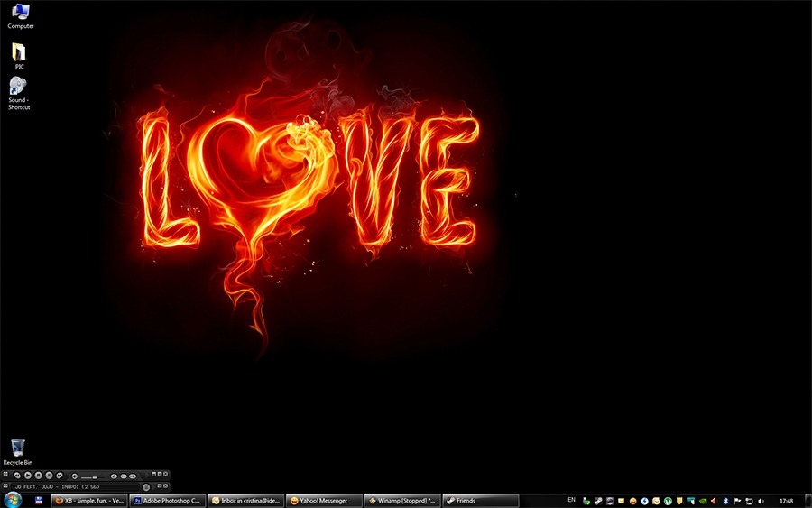Click the song title JO FEAT. JUJU
Viewport: 812px width, 508px height.
point(57,486)
